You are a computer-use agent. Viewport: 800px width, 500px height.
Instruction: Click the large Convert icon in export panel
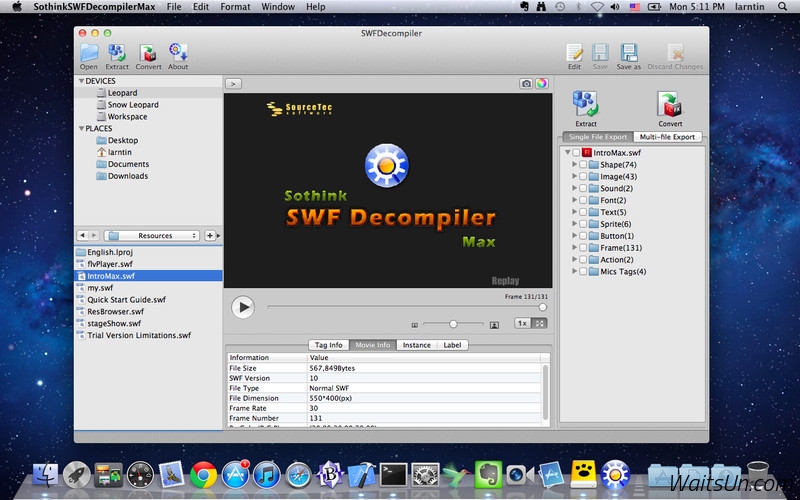coord(670,105)
